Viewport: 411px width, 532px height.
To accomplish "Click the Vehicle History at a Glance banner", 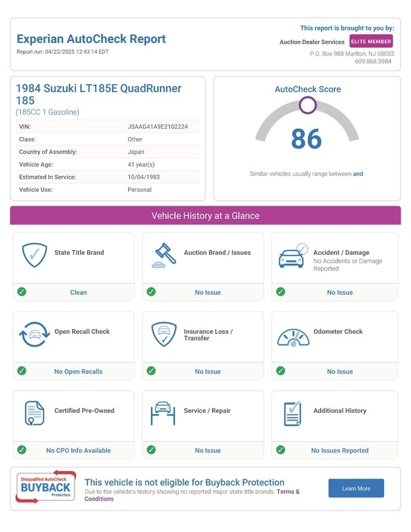I will [x=205, y=215].
